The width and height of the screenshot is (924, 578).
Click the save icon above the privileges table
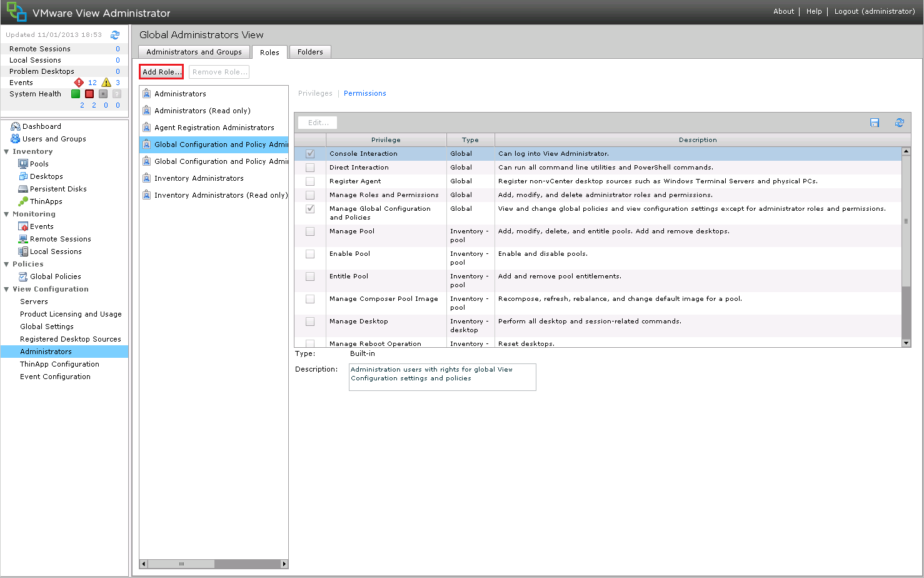tap(875, 123)
